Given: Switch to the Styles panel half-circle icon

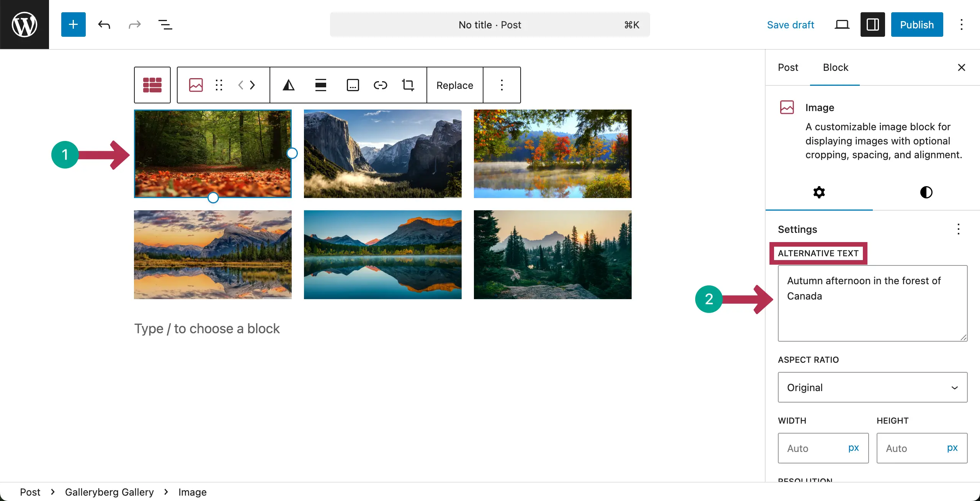Looking at the screenshot, I should (x=926, y=192).
